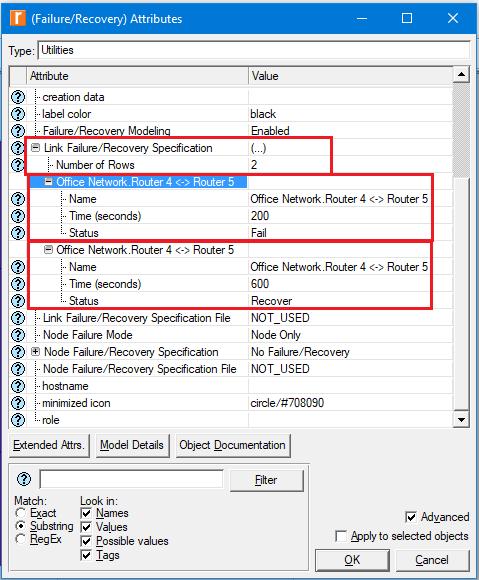Open help icon for Node Failure Mode
479x580 pixels.
(x=18, y=335)
